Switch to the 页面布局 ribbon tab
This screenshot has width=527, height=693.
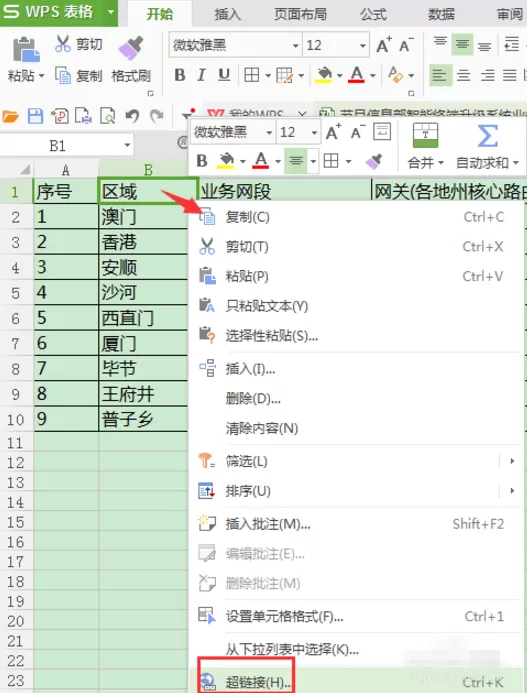click(300, 14)
